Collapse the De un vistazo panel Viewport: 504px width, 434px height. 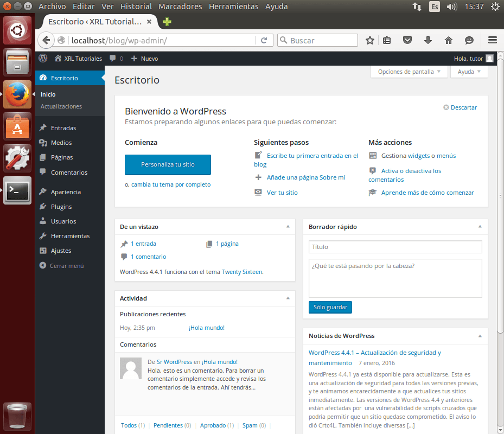pyautogui.click(x=288, y=227)
